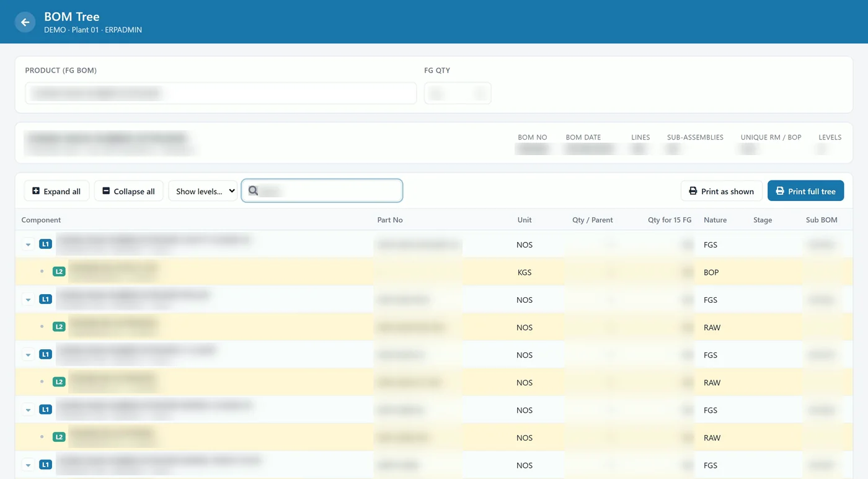This screenshot has width=868, height=479.
Task: Click the Expand all button
Action: pos(56,191)
